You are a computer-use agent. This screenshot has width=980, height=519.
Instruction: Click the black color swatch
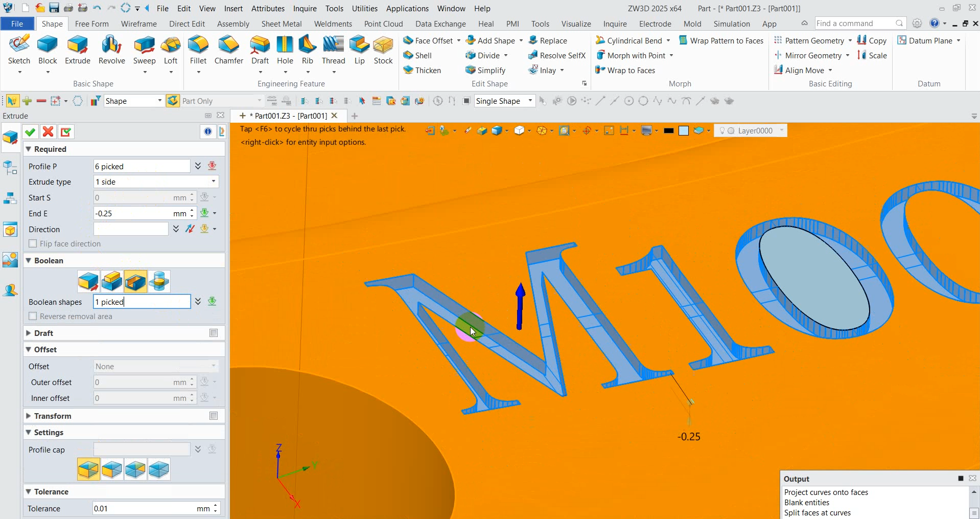(668, 131)
